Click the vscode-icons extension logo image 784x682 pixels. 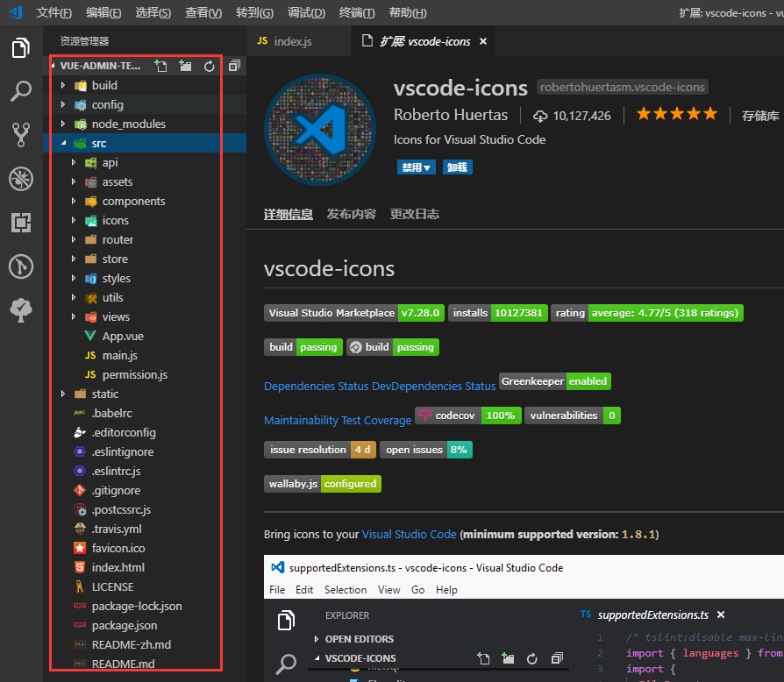pos(320,130)
